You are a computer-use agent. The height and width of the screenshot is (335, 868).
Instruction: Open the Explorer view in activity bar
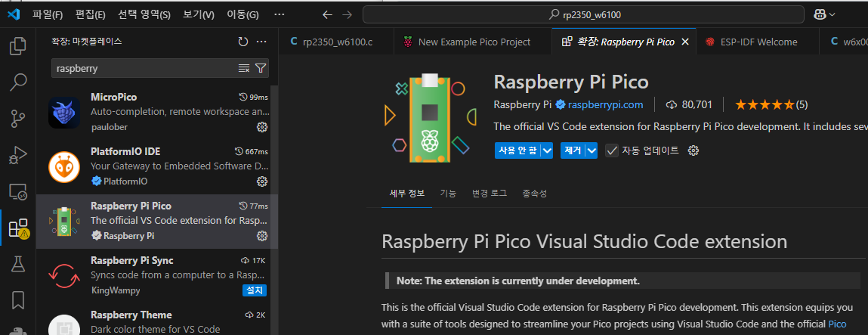[x=17, y=46]
